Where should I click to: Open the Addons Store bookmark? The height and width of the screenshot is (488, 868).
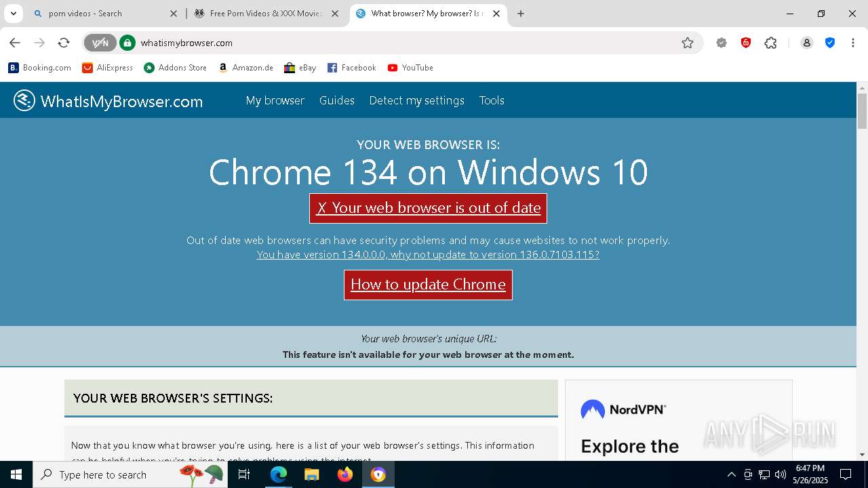tap(175, 68)
